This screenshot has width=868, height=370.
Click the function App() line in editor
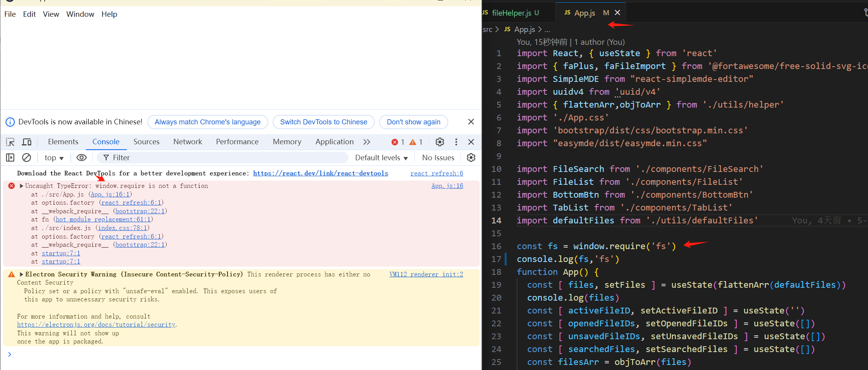point(558,272)
